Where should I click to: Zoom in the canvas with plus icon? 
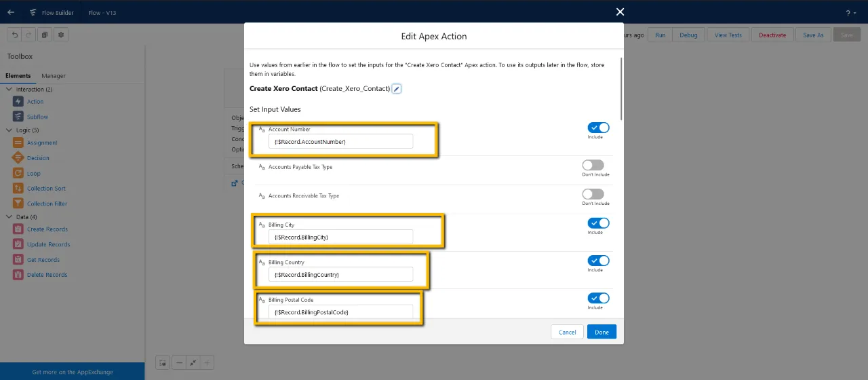pos(208,362)
